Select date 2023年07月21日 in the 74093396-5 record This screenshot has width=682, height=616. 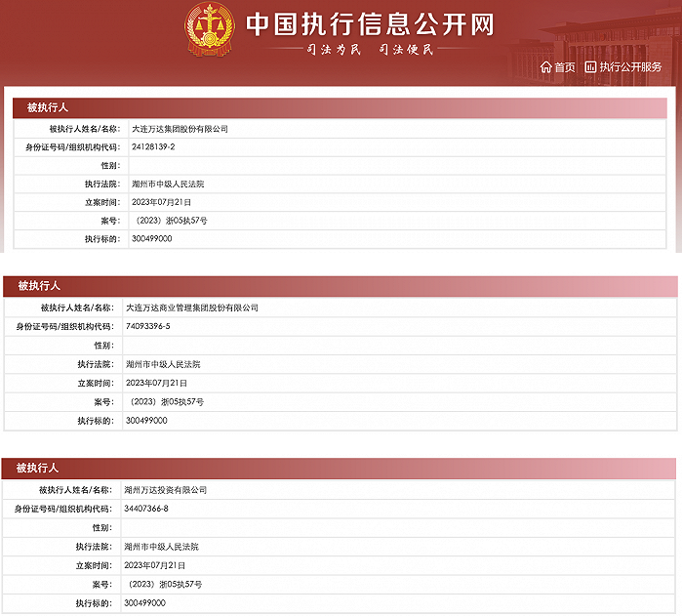tap(156, 383)
